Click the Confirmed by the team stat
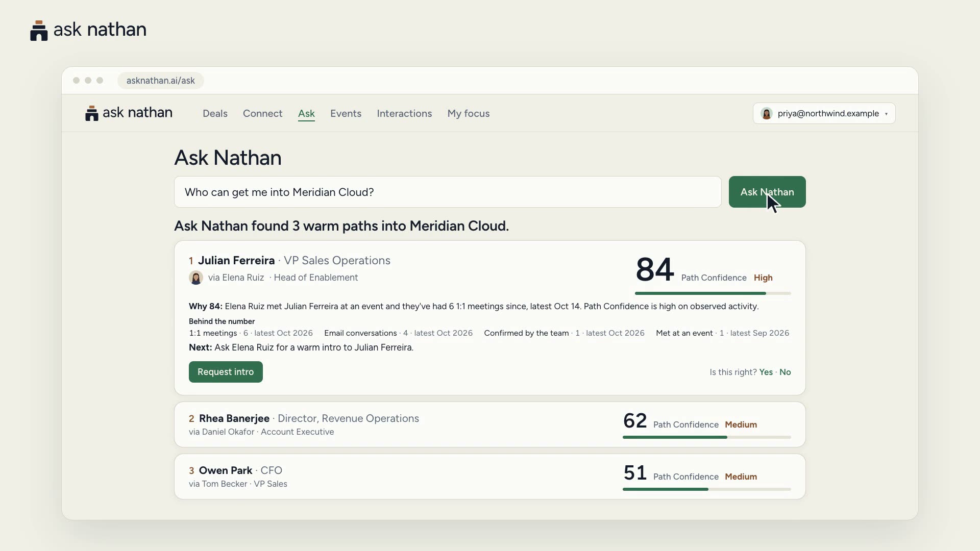 [x=564, y=333]
